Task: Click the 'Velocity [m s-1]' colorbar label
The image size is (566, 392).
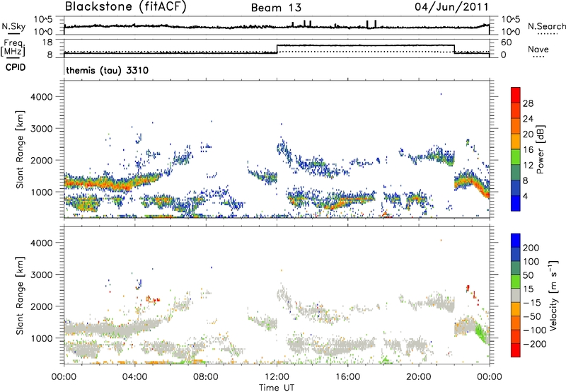Action: (553, 295)
